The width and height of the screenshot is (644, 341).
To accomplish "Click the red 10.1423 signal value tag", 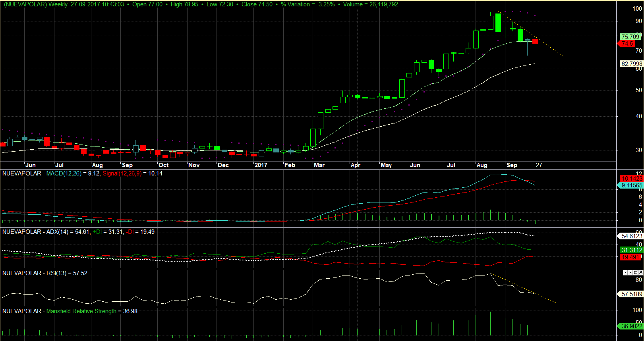I will click(632, 179).
